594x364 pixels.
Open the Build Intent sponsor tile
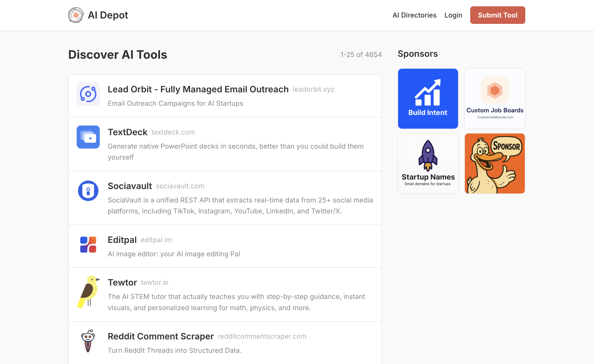[428, 99]
